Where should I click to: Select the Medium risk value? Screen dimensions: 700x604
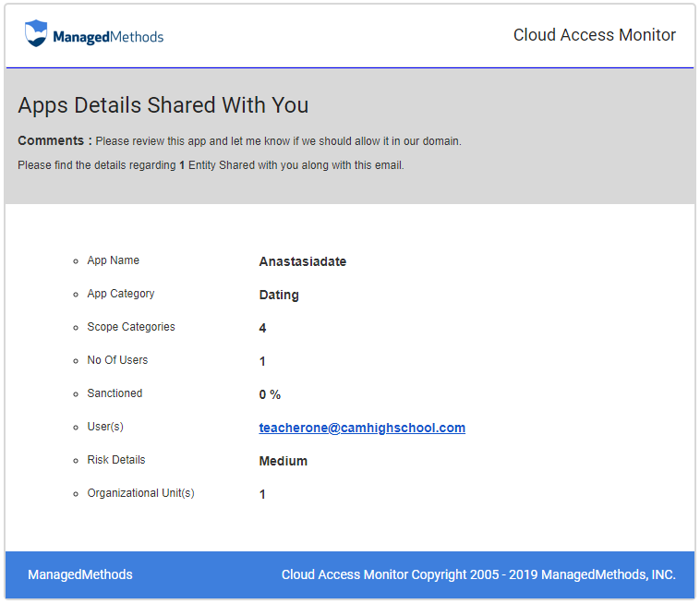click(283, 461)
